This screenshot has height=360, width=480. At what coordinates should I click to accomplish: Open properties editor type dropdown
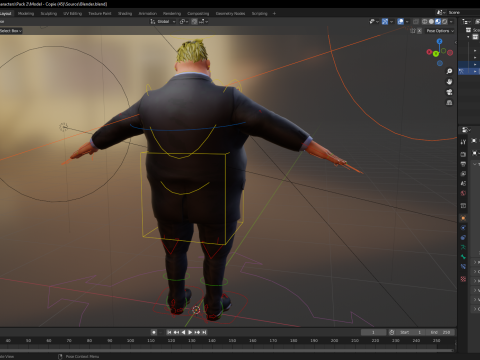(466, 129)
